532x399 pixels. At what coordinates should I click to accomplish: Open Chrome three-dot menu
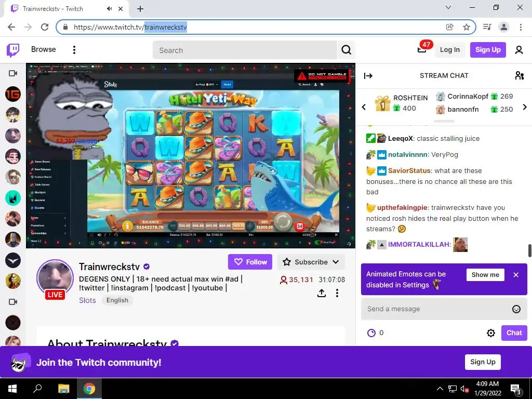pyautogui.click(x=521, y=27)
